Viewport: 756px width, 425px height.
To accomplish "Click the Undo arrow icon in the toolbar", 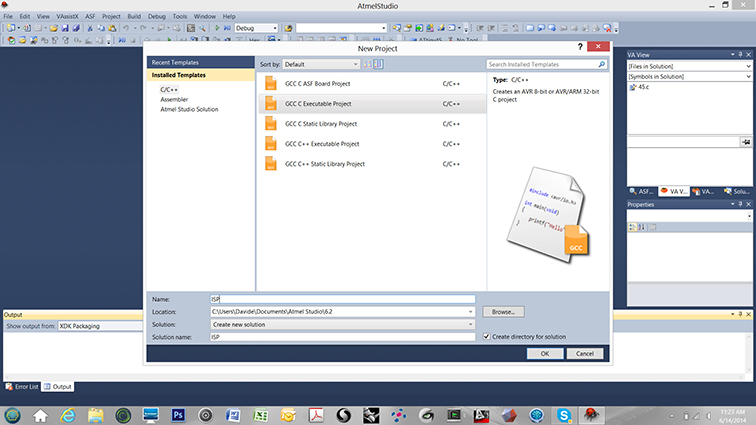I will point(126,28).
